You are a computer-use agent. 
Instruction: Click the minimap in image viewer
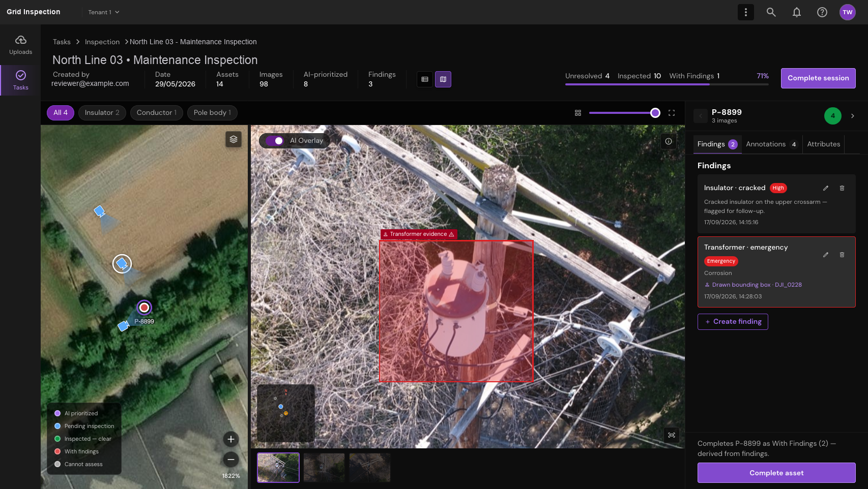286,413
